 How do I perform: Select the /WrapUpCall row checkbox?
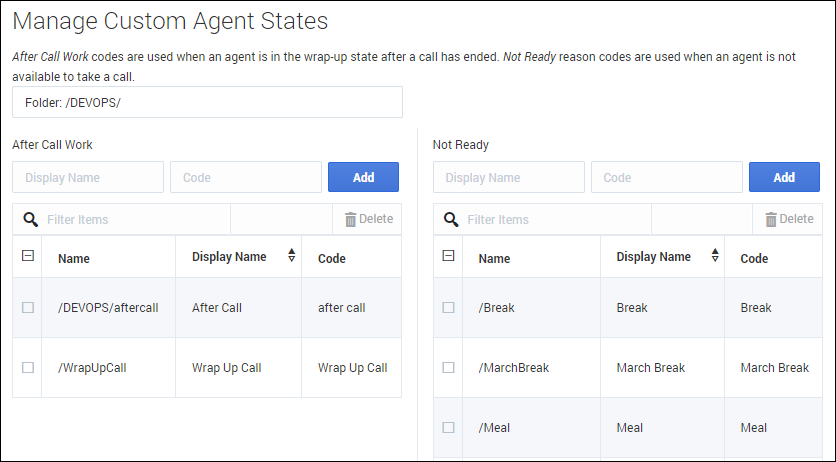coord(28,368)
